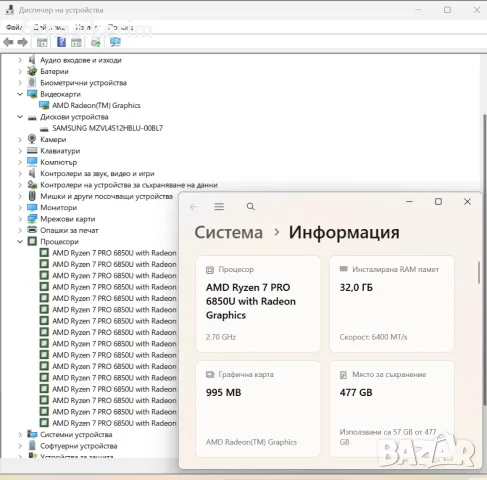
Task: Click the Аудио входове speaker icon
Action: click(x=32, y=60)
